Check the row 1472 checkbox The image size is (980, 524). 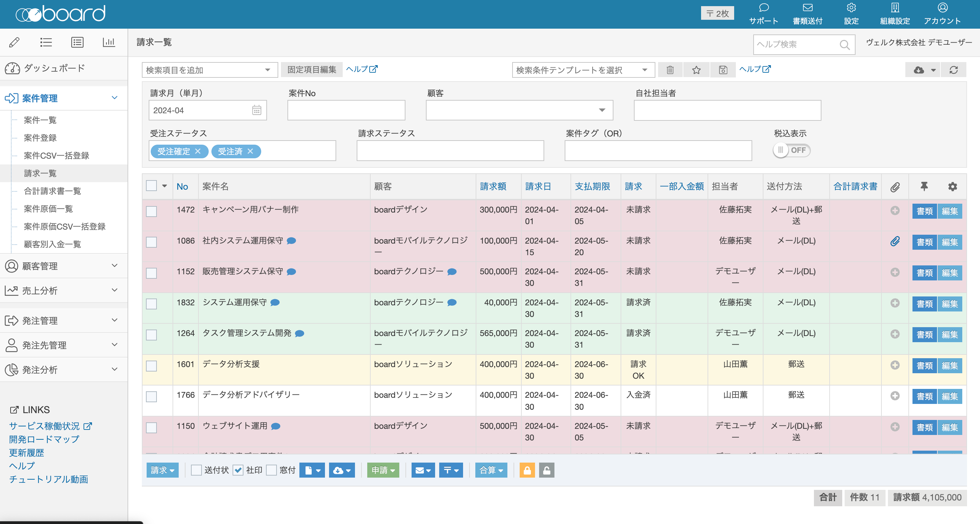point(151,212)
